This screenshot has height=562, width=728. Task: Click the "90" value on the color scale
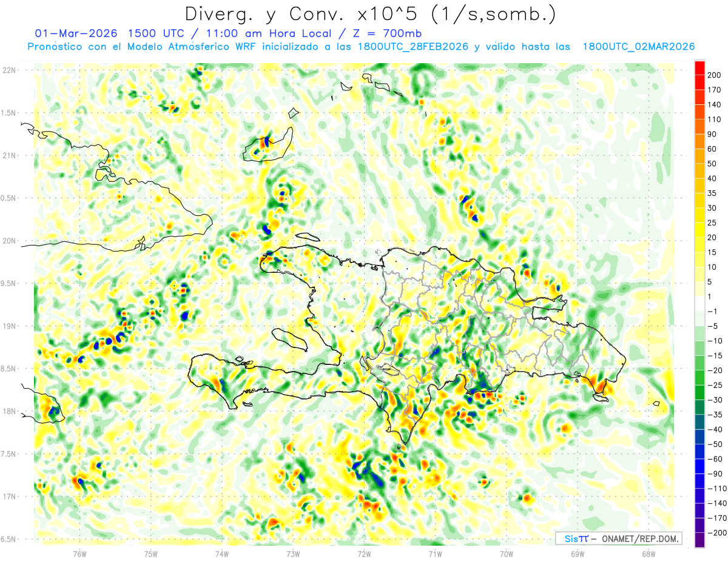click(x=712, y=135)
